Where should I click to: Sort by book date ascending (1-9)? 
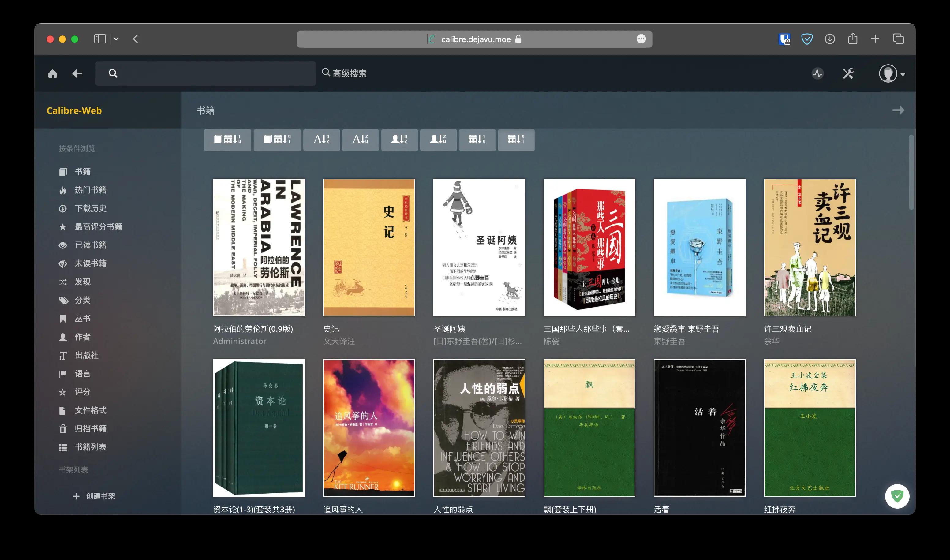pos(227,140)
